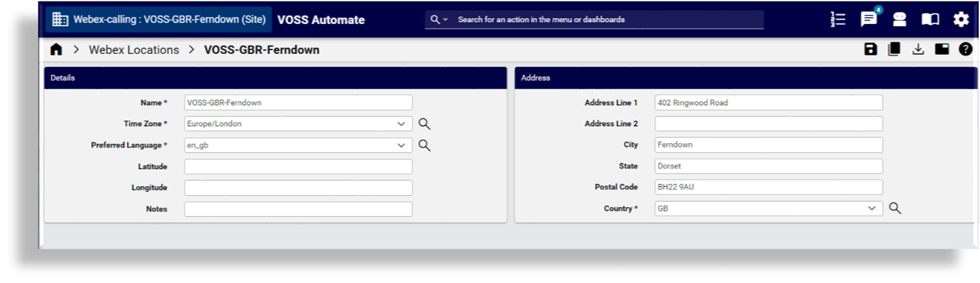The width and height of the screenshot is (980, 283).
Task: Click Webex Locations breadcrumb link
Action: point(133,50)
